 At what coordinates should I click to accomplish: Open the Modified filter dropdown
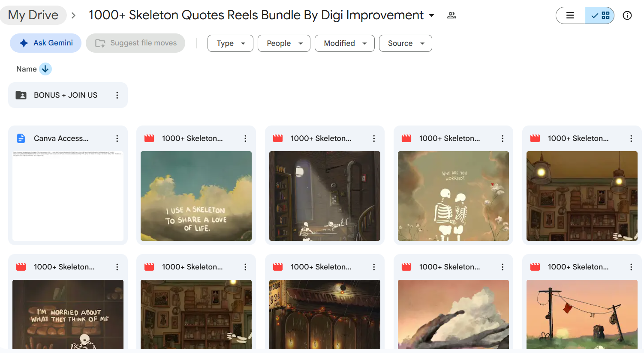(345, 43)
